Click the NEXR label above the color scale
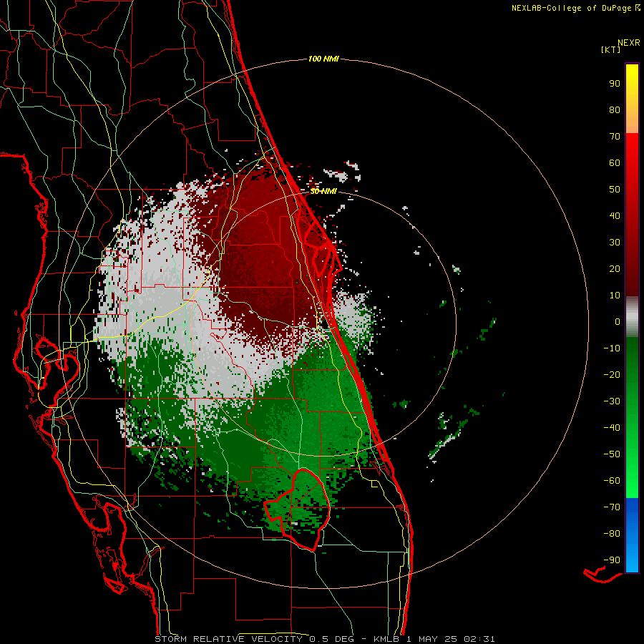Viewport: 644px width, 644px height. coord(628,43)
